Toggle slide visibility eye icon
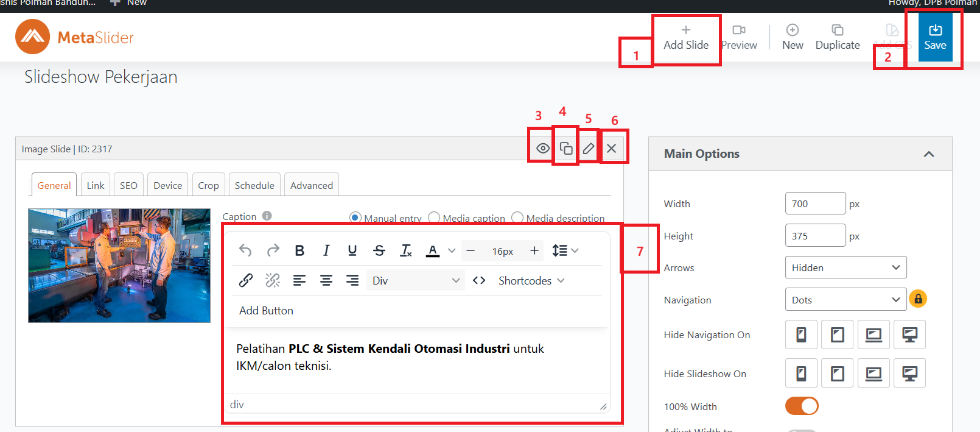This screenshot has width=980, height=432. coord(543,148)
